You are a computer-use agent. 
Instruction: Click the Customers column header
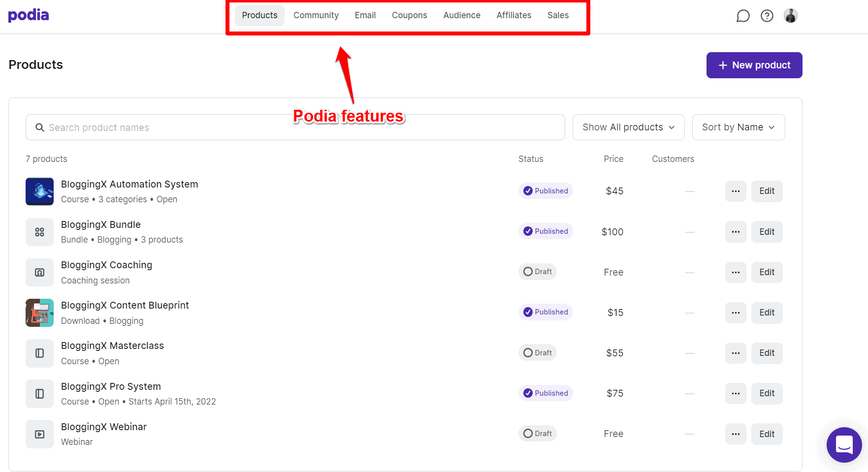point(673,159)
